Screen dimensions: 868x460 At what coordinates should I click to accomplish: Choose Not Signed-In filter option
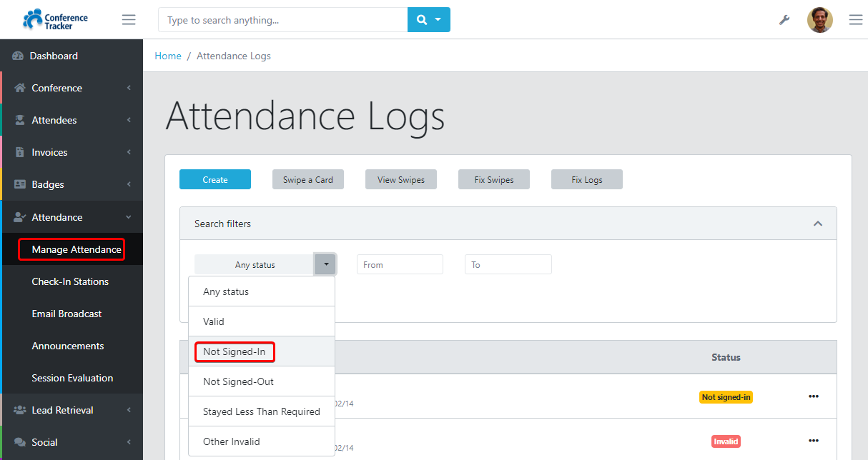[x=262, y=351]
